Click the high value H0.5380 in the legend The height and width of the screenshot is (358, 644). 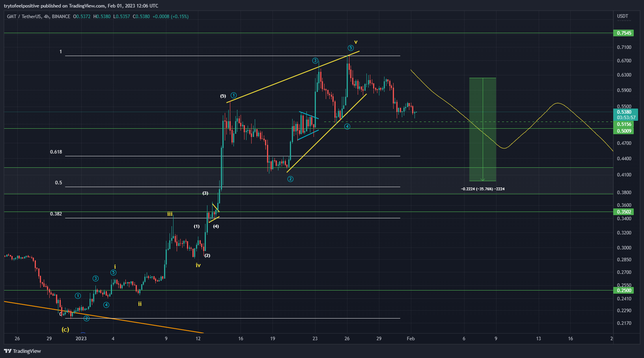[102, 17]
